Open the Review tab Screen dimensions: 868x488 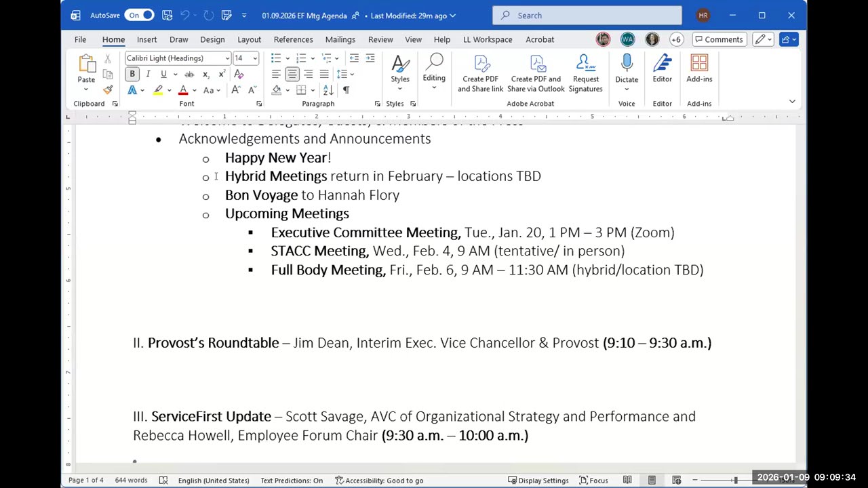coord(380,39)
